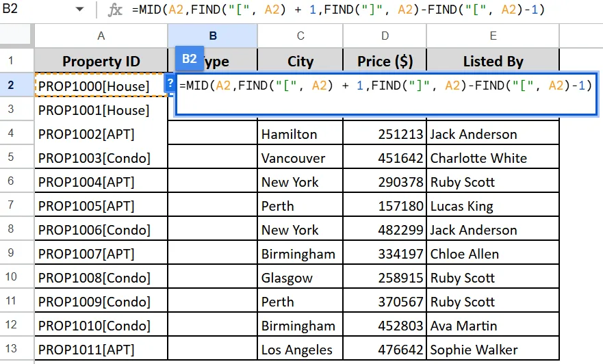Viewport: 603px width, 364px height.
Task: Click the Charlotte White cell
Action: click(493, 157)
